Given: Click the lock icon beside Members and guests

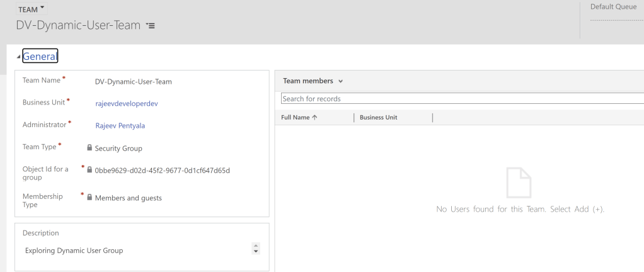Looking at the screenshot, I should pos(89,198).
